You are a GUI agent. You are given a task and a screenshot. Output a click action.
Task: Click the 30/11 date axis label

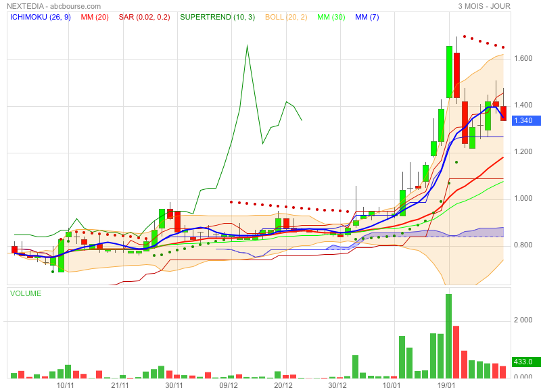coord(174,385)
